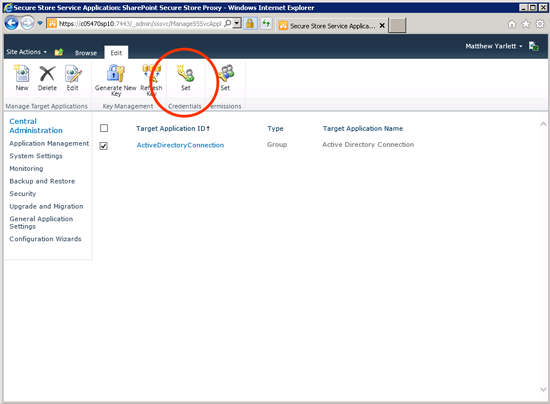Close the Secure Store Service Application tab
550x404 pixels.
(x=382, y=25)
